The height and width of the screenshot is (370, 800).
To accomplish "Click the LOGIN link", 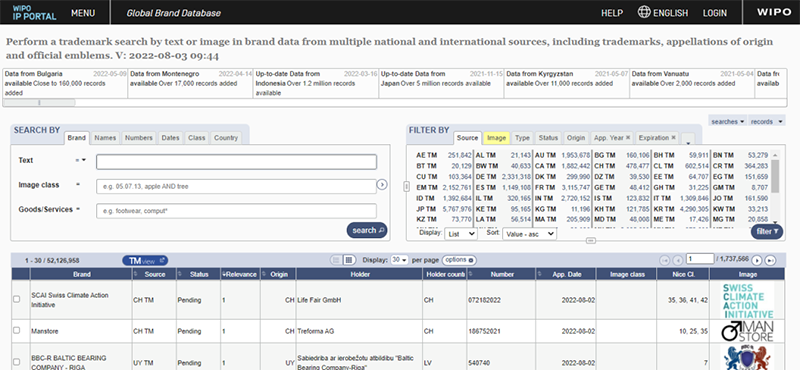I will pyautogui.click(x=714, y=13).
